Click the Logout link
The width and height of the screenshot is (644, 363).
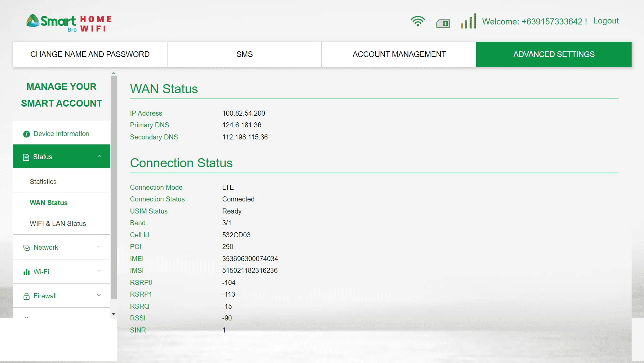[x=606, y=21]
